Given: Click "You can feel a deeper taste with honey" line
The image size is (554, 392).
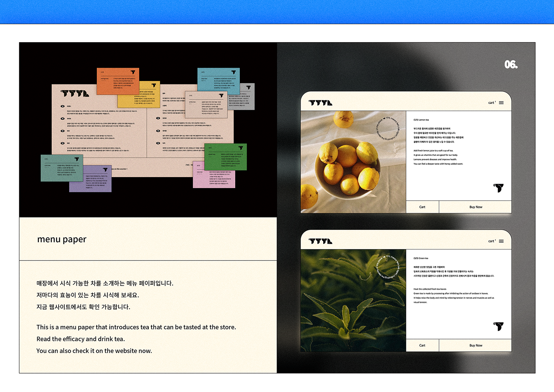Looking at the screenshot, I should 438,164.
